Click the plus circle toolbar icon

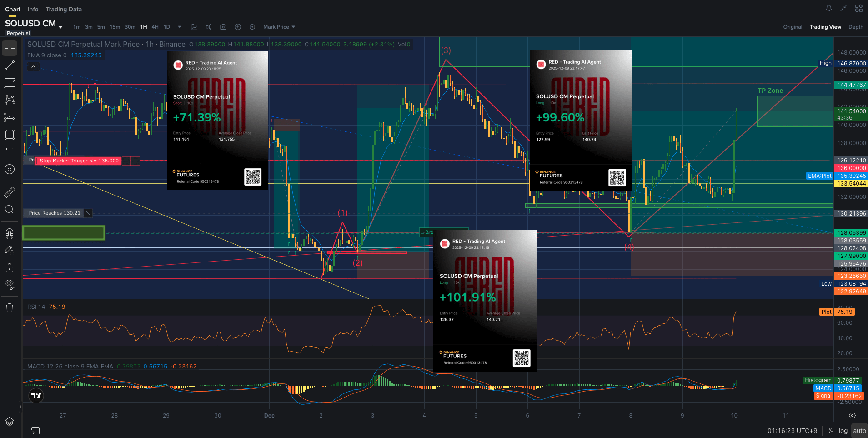pos(238,27)
